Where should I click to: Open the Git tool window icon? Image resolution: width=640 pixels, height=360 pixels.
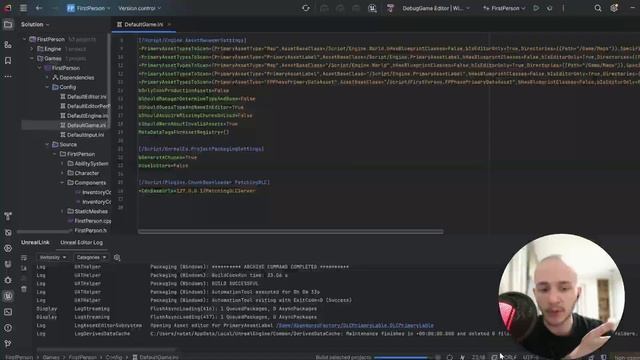click(x=8, y=344)
